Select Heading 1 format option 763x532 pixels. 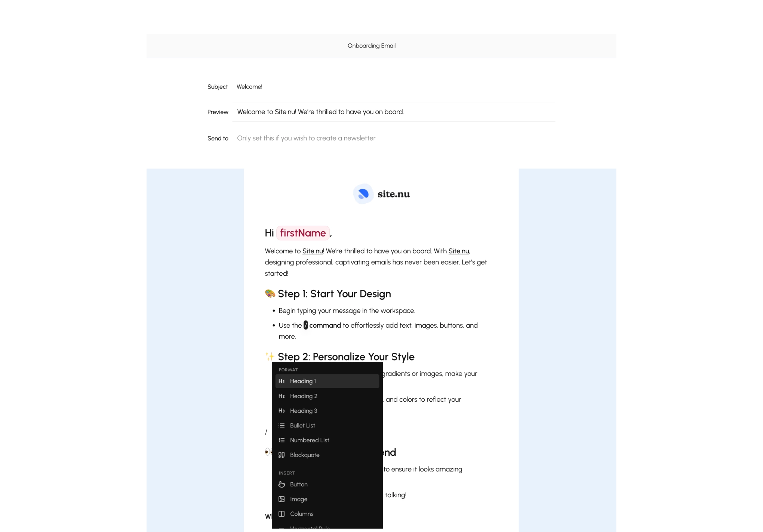[327, 381]
